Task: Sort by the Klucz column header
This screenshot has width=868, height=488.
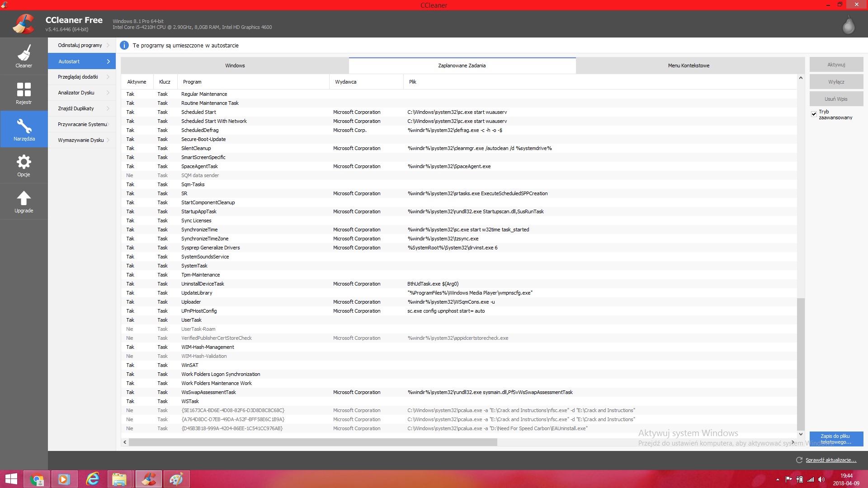Action: (165, 82)
